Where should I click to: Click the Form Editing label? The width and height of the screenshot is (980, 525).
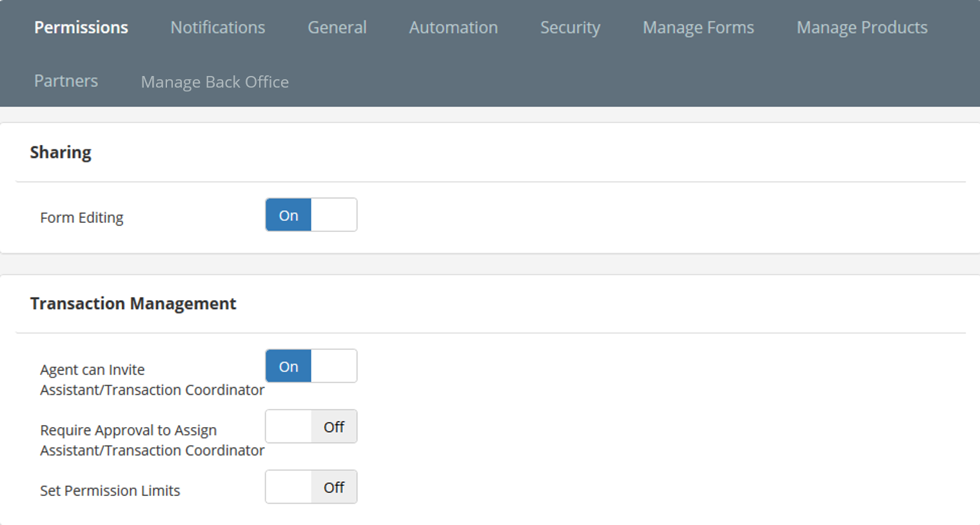pyautogui.click(x=82, y=217)
